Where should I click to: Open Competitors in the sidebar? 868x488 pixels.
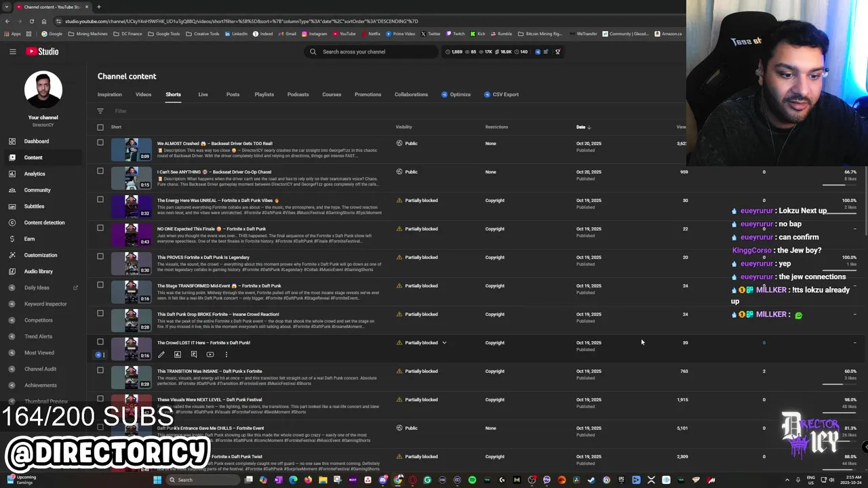38,320
